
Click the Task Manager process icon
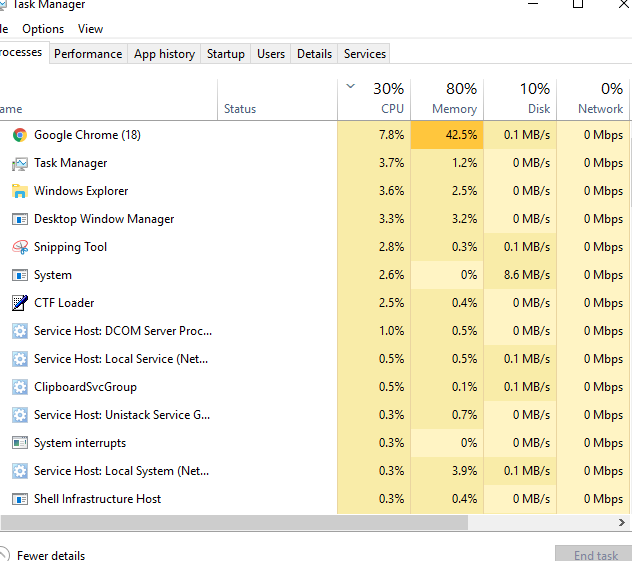pos(20,163)
